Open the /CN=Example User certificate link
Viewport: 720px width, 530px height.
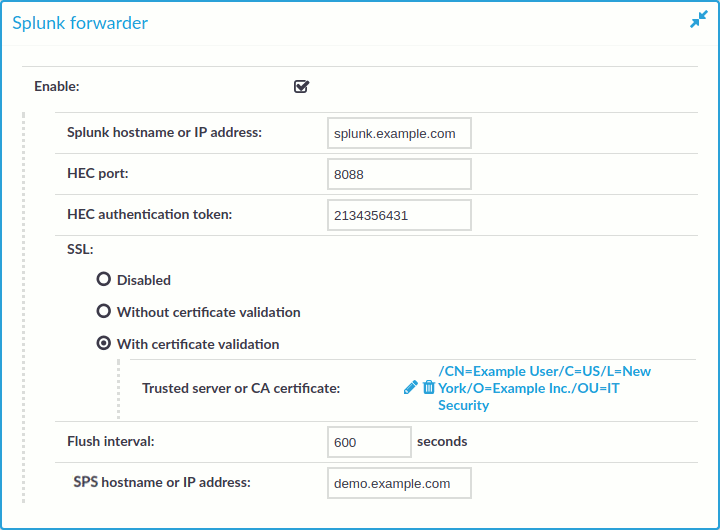(x=544, y=388)
